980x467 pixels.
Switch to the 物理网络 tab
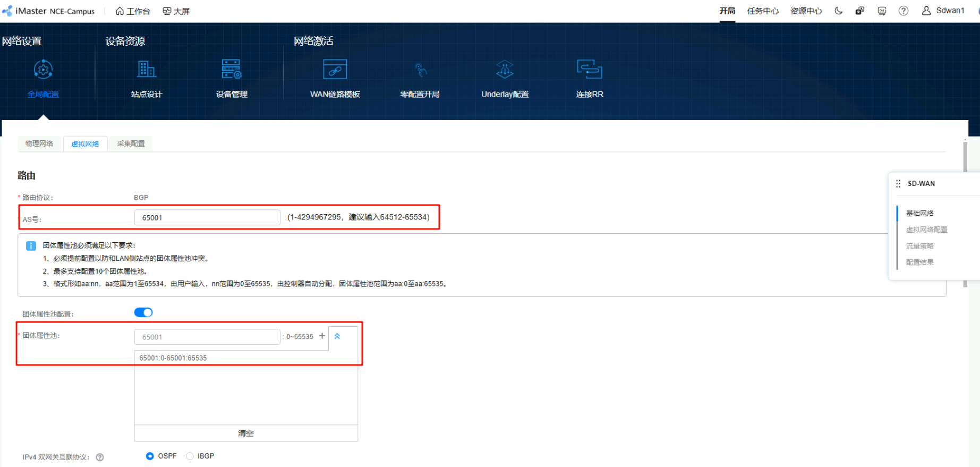click(39, 143)
